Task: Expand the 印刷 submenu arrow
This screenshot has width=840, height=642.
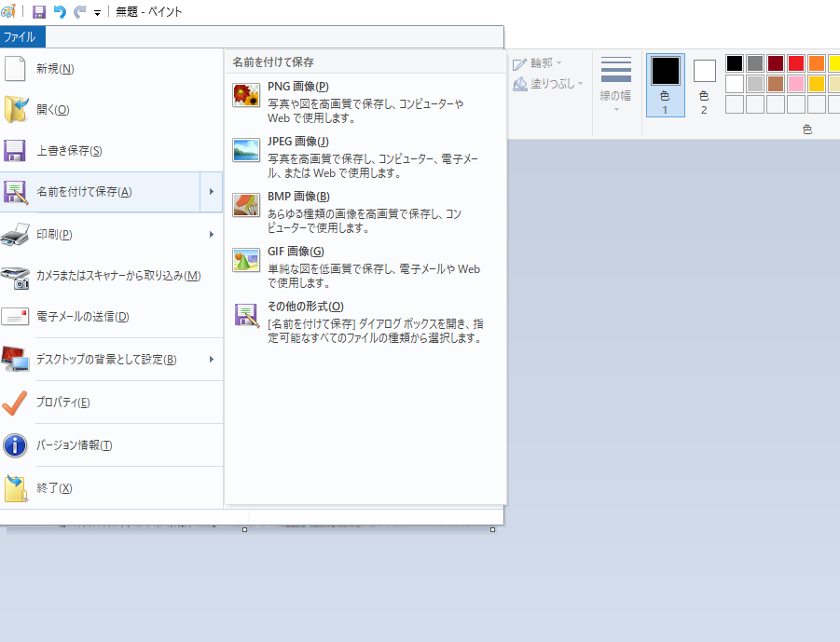Action: [212, 235]
